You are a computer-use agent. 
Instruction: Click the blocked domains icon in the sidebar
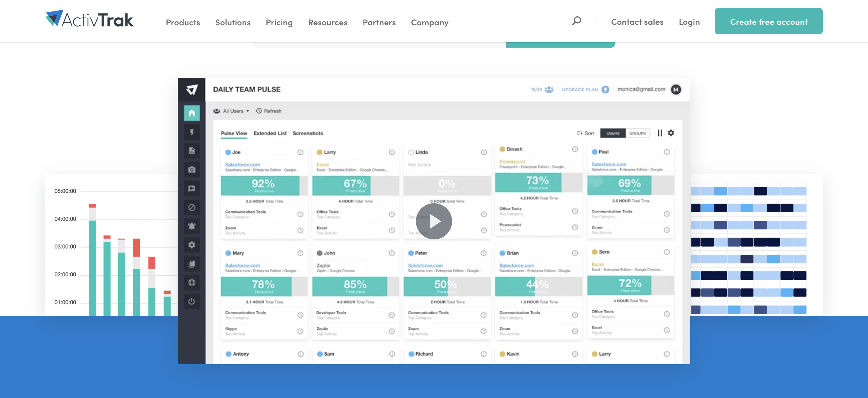[192, 208]
